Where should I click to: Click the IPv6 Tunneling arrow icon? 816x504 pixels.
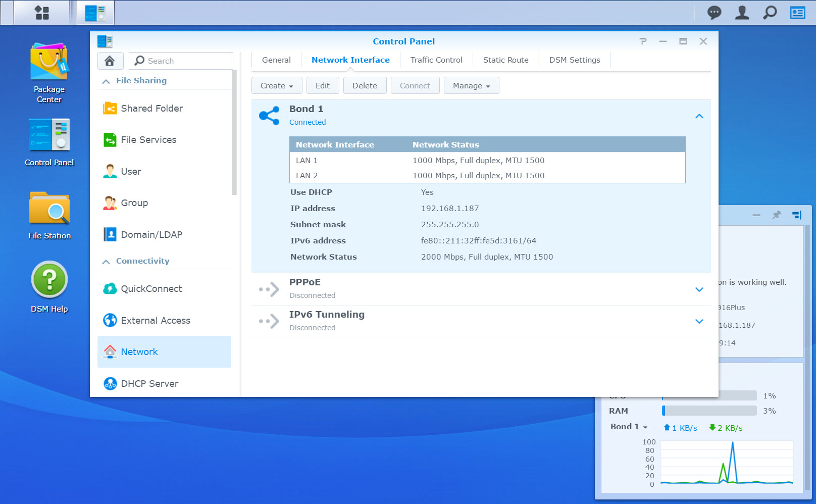(x=269, y=321)
